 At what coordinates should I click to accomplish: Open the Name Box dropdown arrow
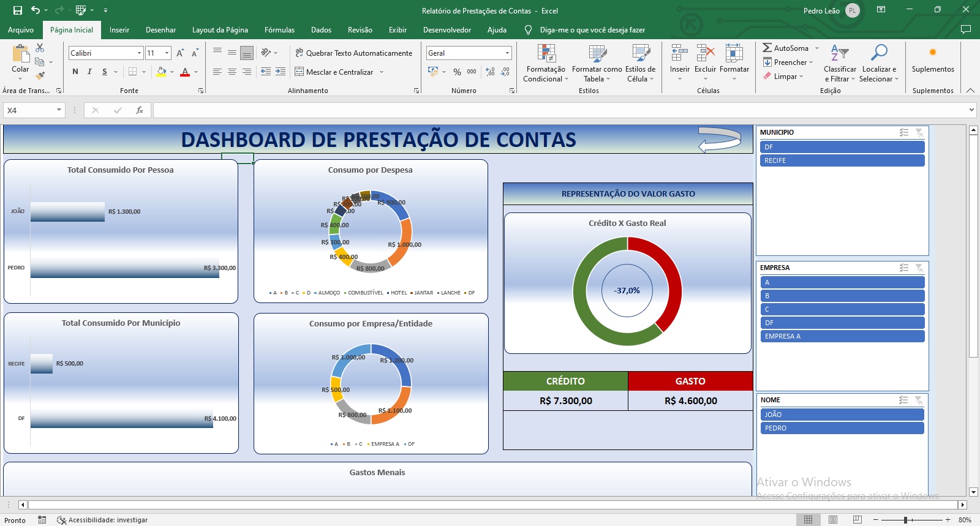click(x=59, y=110)
